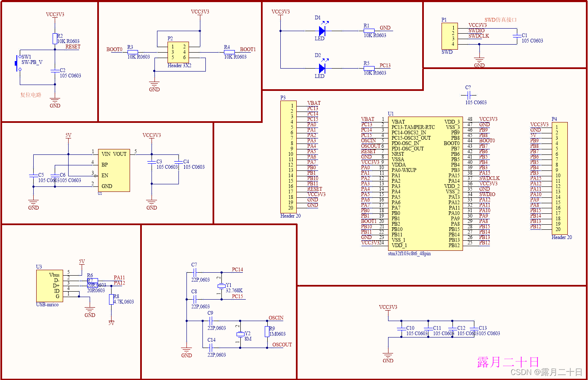This screenshot has height=380, width=588.
Task: Click the BOOT0 net label beside R3
Action: (x=114, y=49)
